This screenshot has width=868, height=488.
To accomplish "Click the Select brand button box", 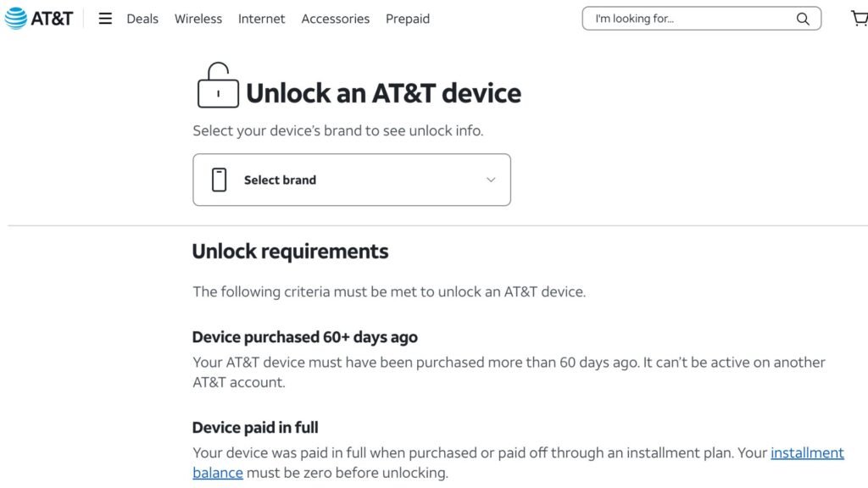I will (x=351, y=179).
